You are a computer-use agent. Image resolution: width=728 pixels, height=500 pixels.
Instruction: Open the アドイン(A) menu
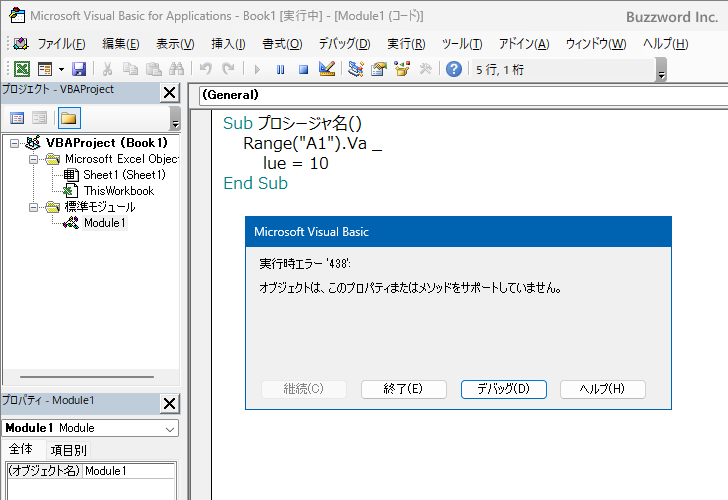(524, 44)
